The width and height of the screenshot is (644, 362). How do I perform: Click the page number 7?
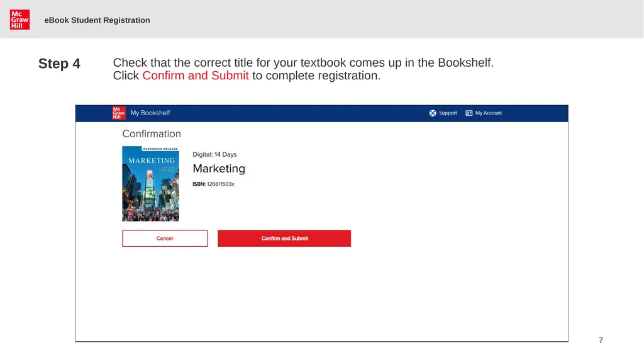point(601,340)
